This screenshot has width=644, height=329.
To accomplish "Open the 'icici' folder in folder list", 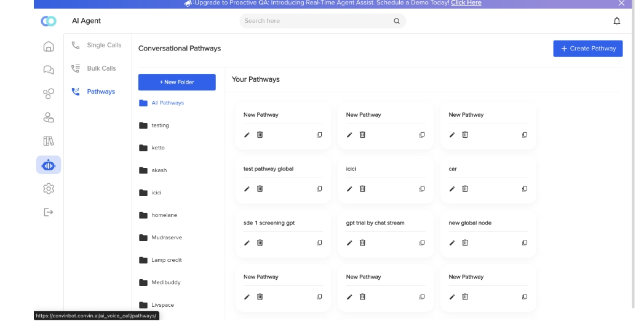I will pos(150,192).
